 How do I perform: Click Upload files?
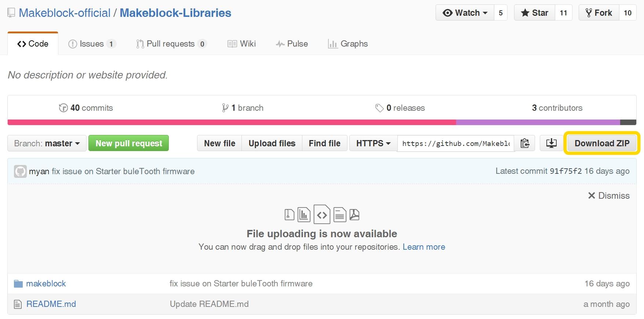click(x=272, y=143)
